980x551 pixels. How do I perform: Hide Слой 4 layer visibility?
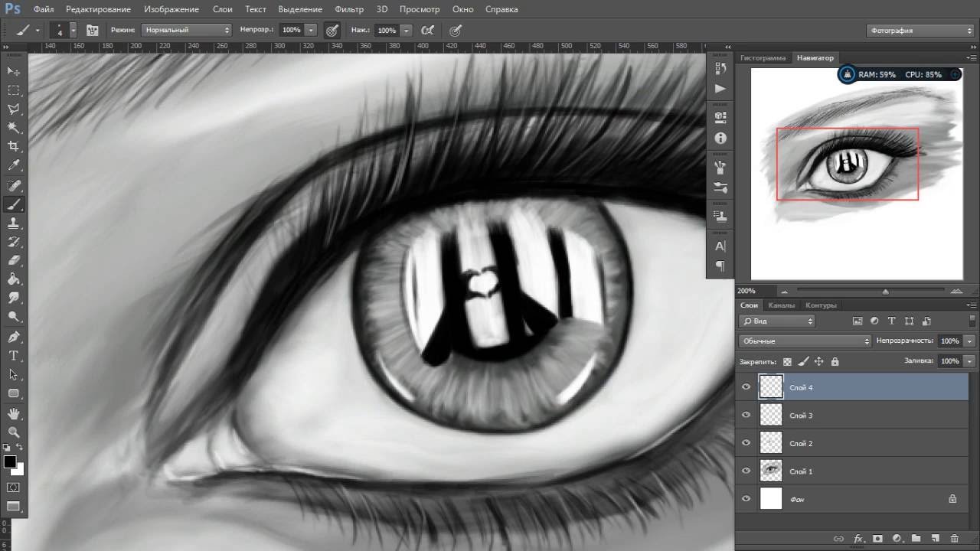(746, 387)
